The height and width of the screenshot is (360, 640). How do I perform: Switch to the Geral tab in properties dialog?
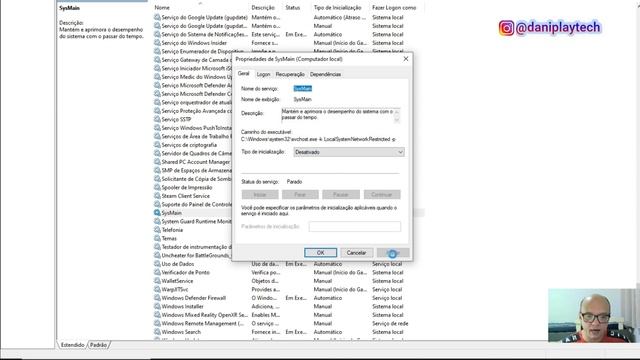(x=244, y=73)
